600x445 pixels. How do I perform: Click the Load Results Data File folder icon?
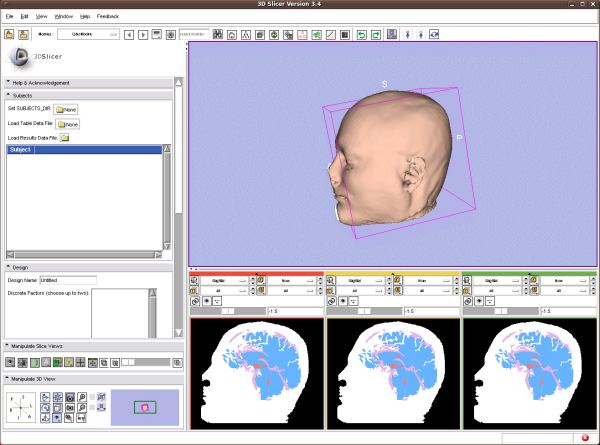coord(65,138)
